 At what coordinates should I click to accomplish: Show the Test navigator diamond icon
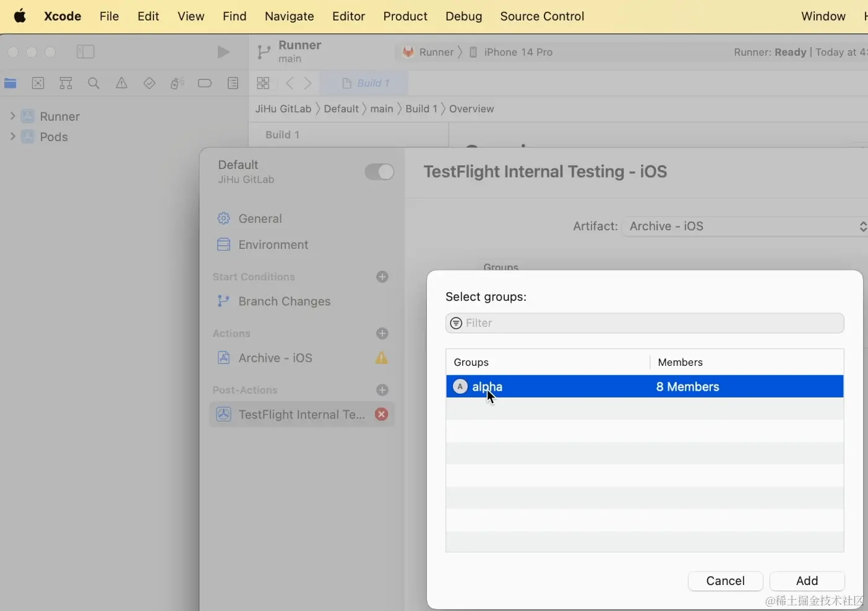coord(149,83)
